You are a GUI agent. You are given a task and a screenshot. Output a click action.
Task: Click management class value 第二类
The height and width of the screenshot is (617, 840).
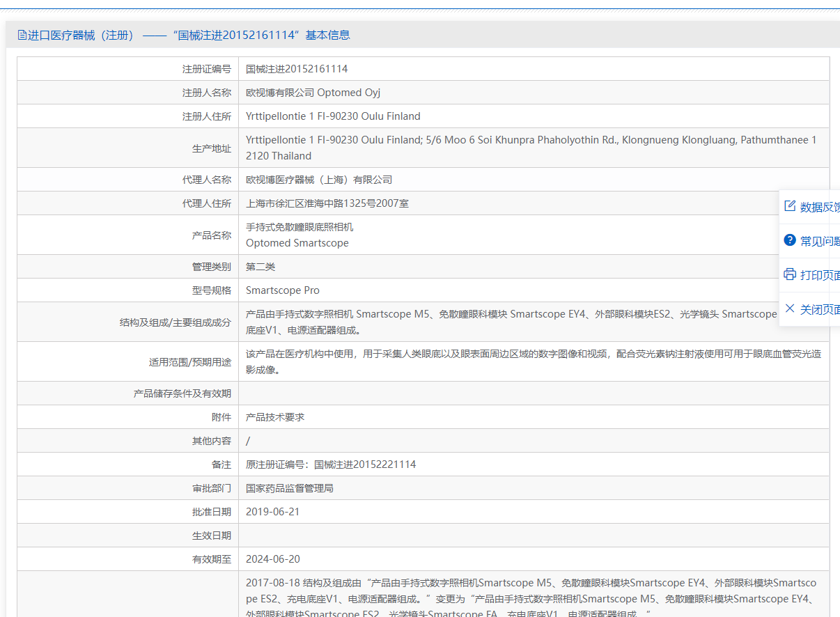(260, 267)
